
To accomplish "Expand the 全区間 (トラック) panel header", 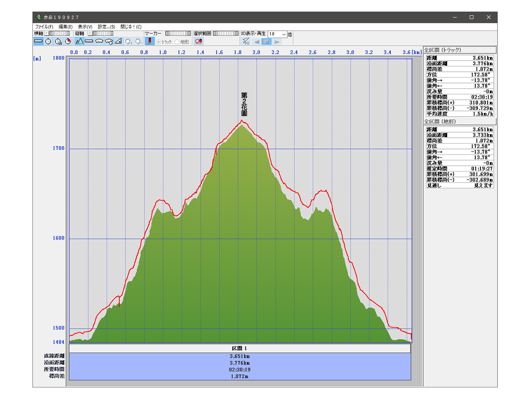I will pos(459,50).
